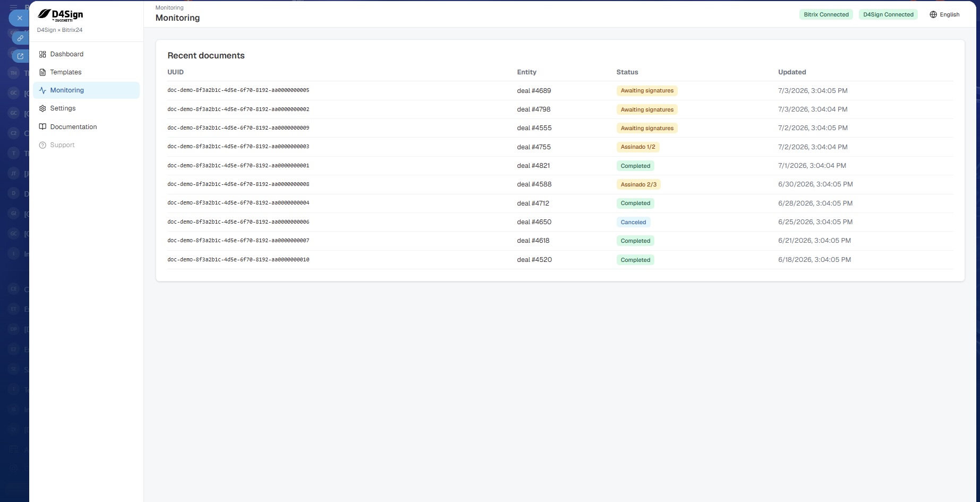Click the Canceled status badge

633,222
